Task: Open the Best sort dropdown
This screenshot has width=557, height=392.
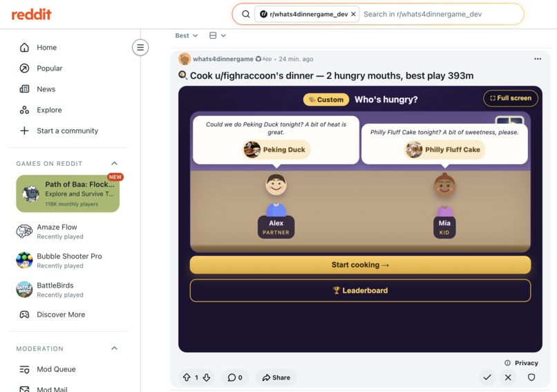Action: [x=187, y=35]
